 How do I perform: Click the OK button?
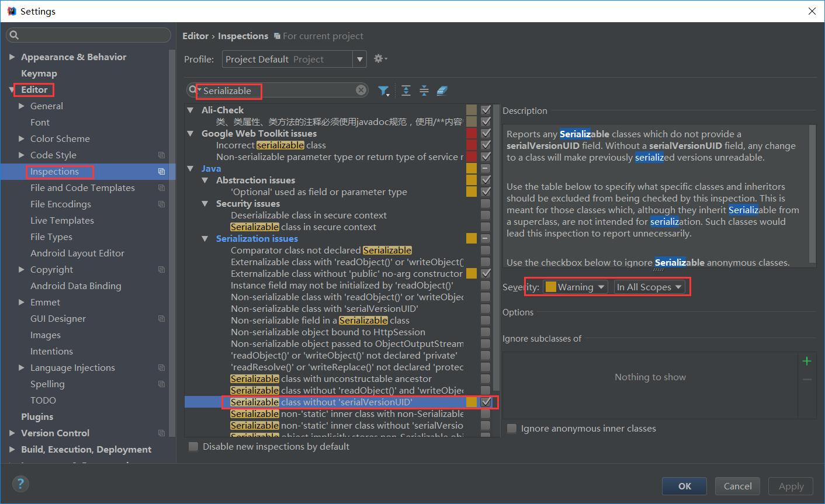pos(684,486)
